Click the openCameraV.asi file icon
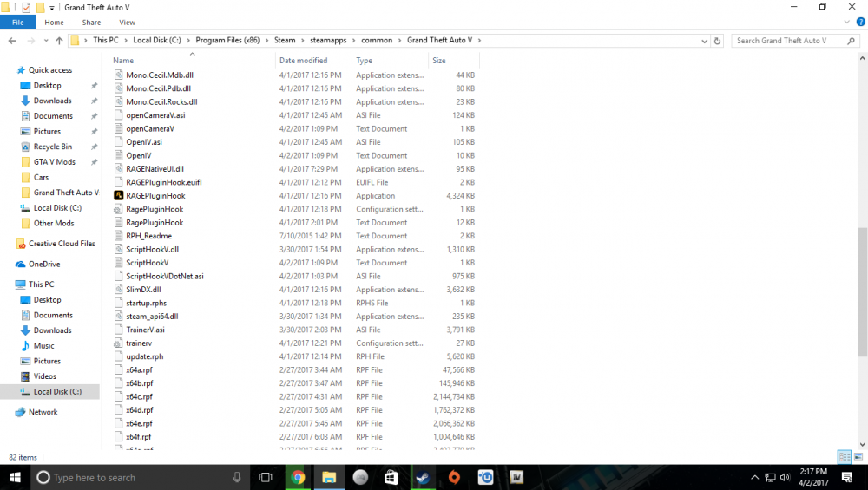 (118, 115)
